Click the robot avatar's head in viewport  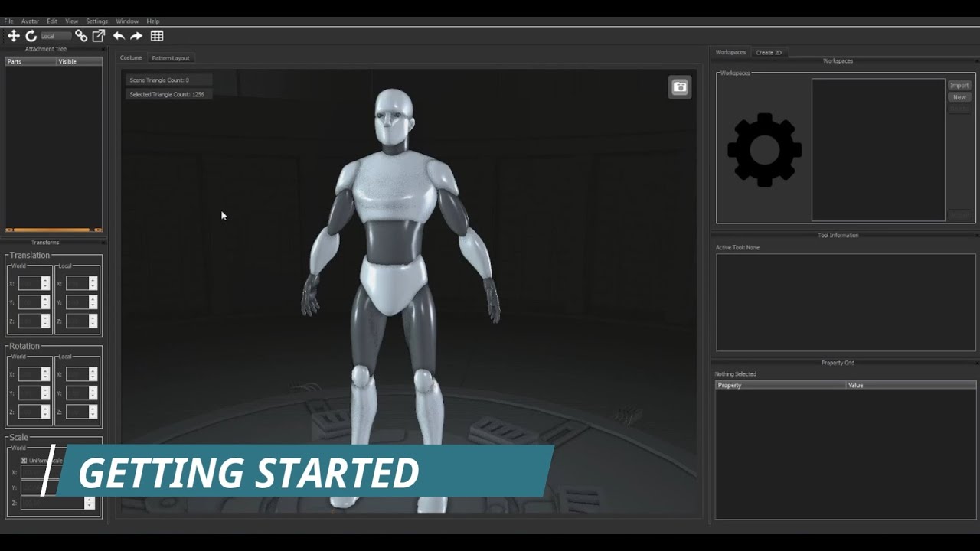pyautogui.click(x=395, y=116)
